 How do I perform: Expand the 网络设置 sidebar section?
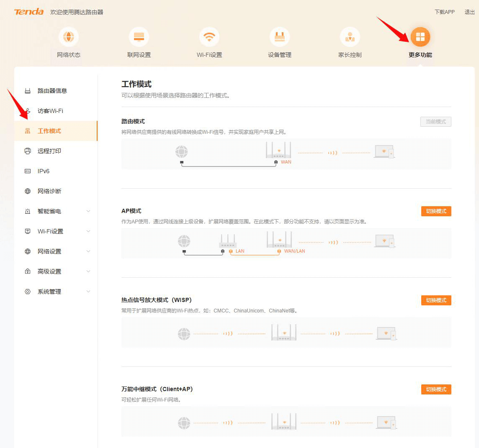coord(88,251)
